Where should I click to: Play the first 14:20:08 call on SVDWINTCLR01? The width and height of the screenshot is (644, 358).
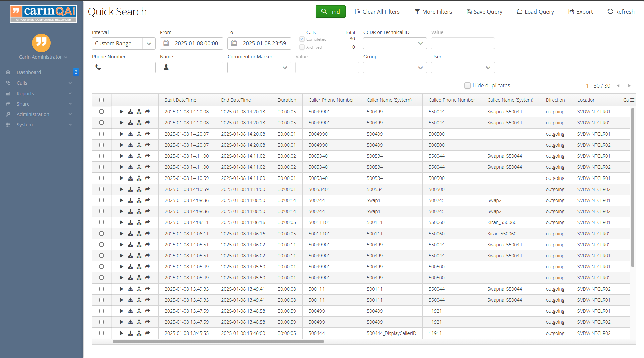click(121, 112)
